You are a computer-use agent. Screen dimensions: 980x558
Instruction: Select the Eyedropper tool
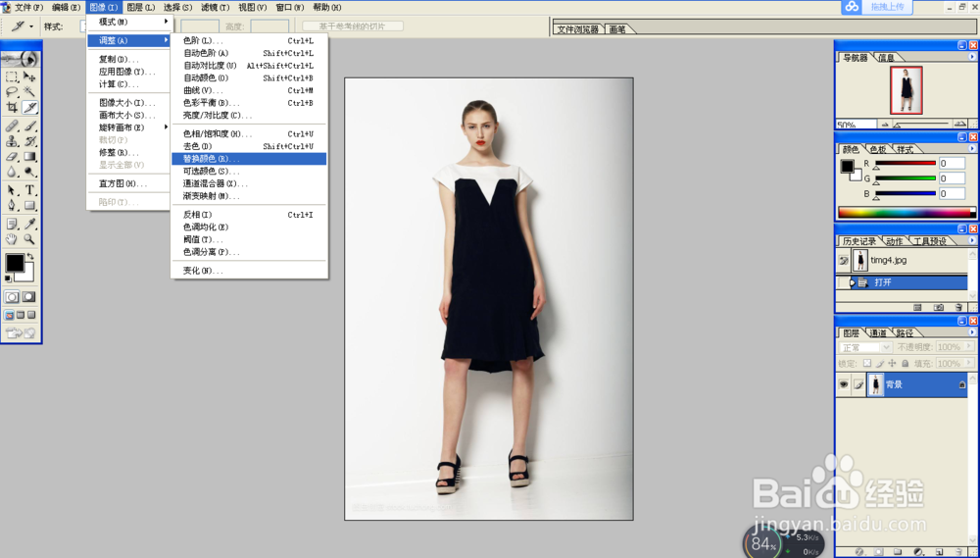click(x=29, y=224)
